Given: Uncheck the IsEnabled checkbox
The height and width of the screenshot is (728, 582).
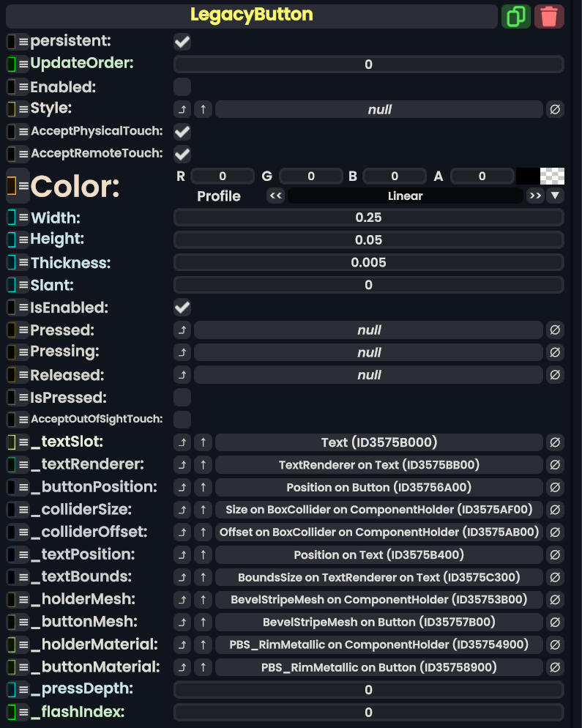Looking at the screenshot, I should point(182,308).
